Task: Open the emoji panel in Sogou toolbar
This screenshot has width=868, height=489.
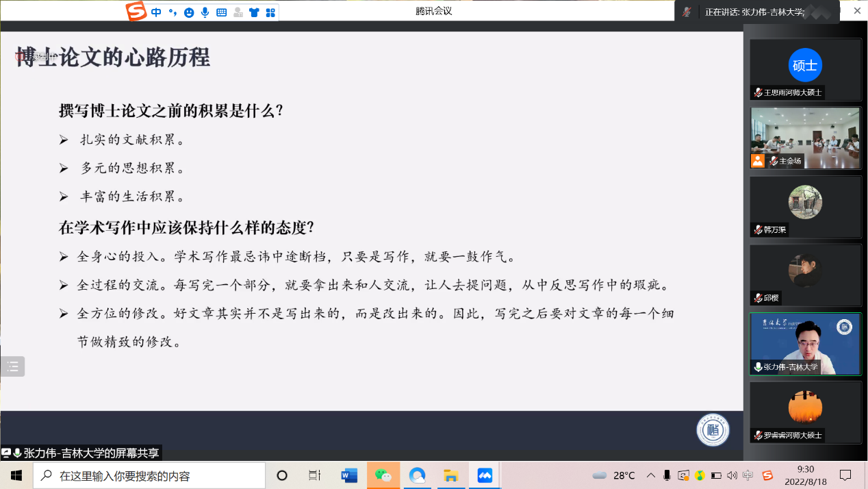Action: click(x=189, y=12)
